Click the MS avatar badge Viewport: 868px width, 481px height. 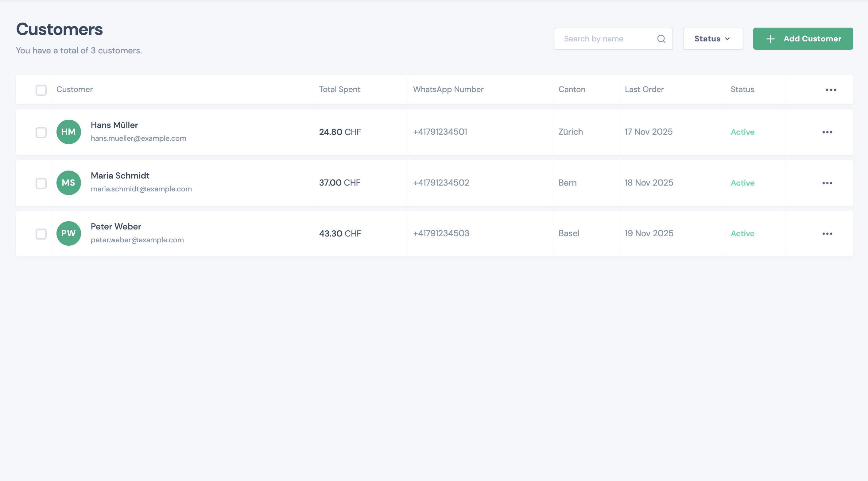68,183
